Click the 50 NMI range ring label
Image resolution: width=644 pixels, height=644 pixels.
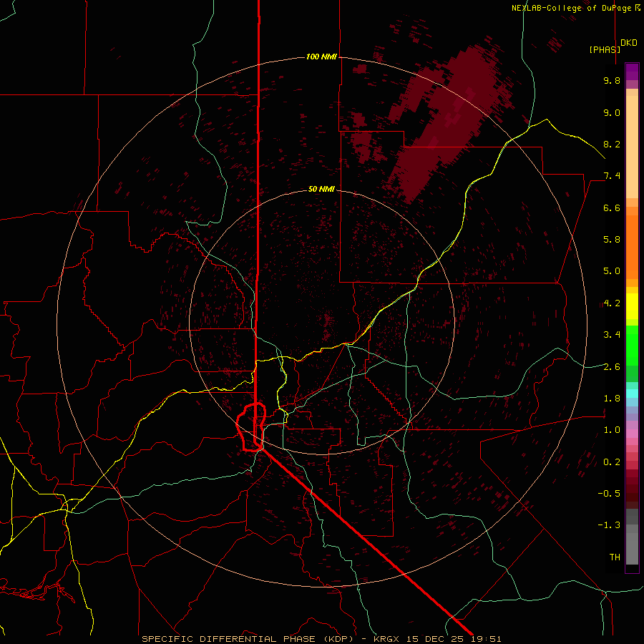[x=321, y=189]
